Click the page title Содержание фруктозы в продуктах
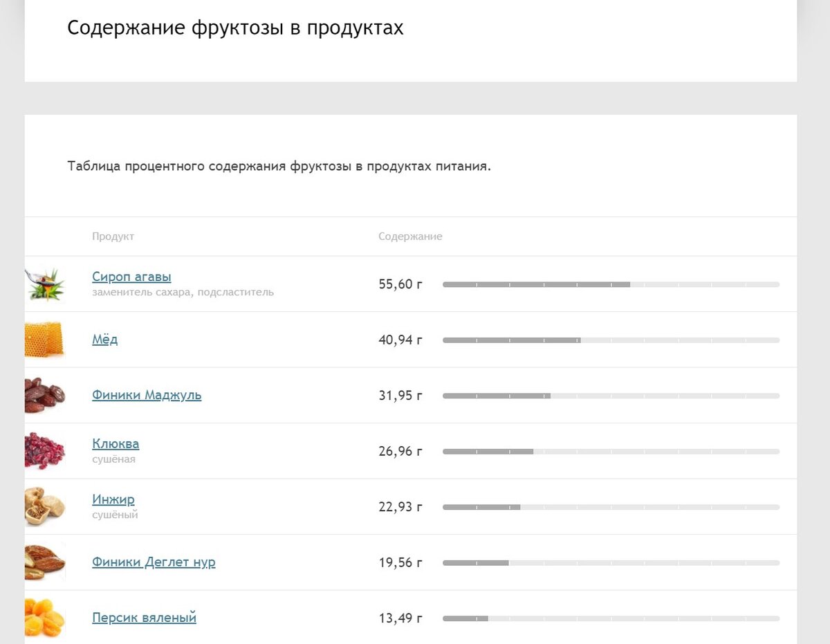This screenshot has height=644, width=830. 235,28
